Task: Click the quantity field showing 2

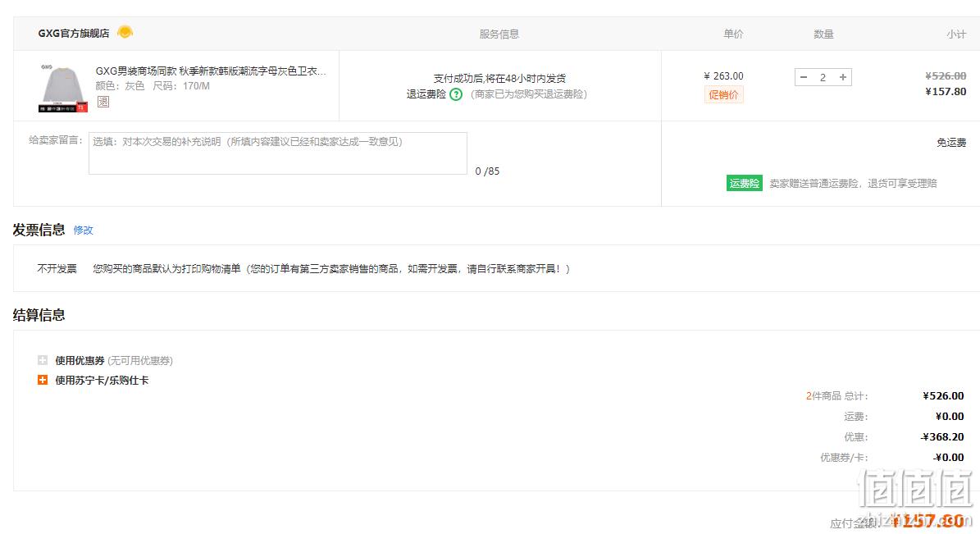Action: (x=823, y=77)
